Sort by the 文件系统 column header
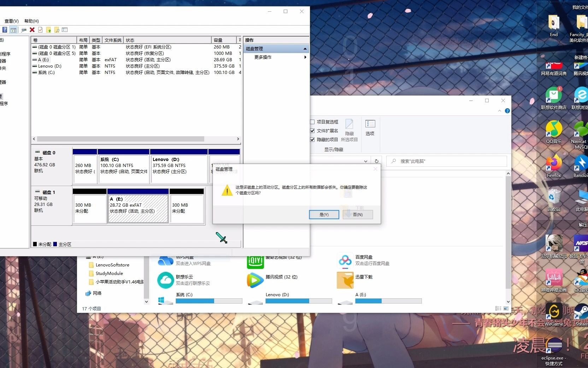 pos(113,40)
